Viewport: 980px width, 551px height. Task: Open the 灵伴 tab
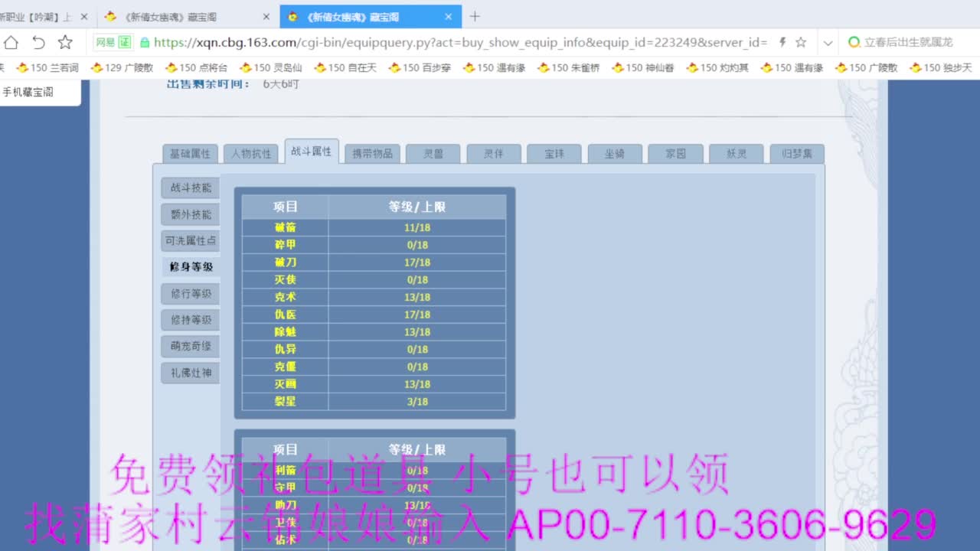494,154
